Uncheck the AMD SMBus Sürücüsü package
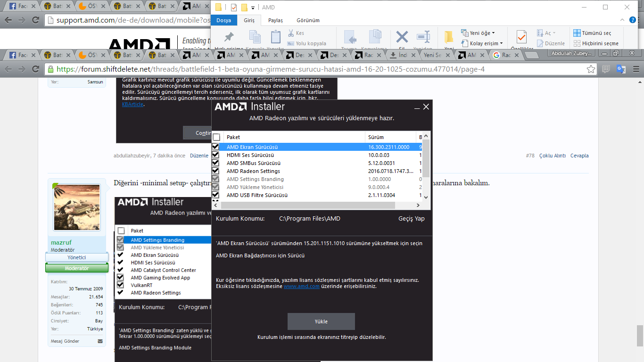This screenshot has height=362, width=644. pos(216,163)
